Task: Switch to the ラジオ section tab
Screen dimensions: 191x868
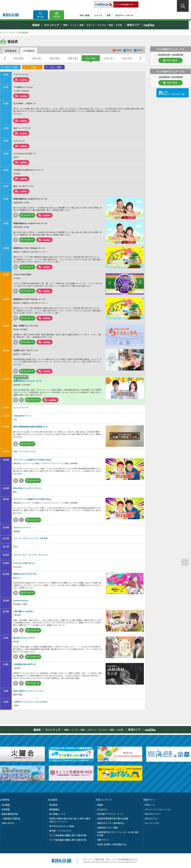Action: click(x=57, y=15)
